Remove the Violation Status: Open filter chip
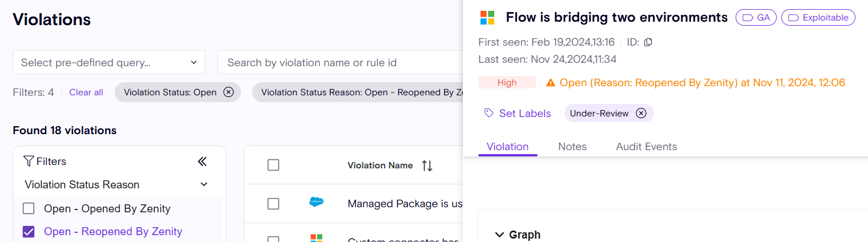Viewport: 868px width, 242px height. point(228,92)
